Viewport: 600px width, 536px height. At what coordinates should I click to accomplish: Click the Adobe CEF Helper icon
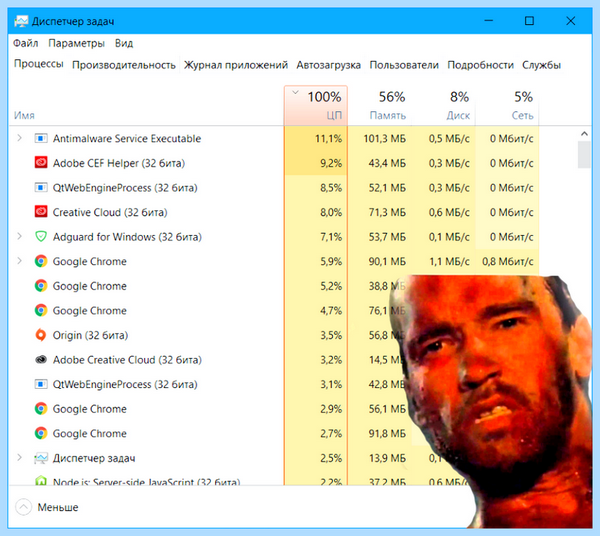pos(41,163)
